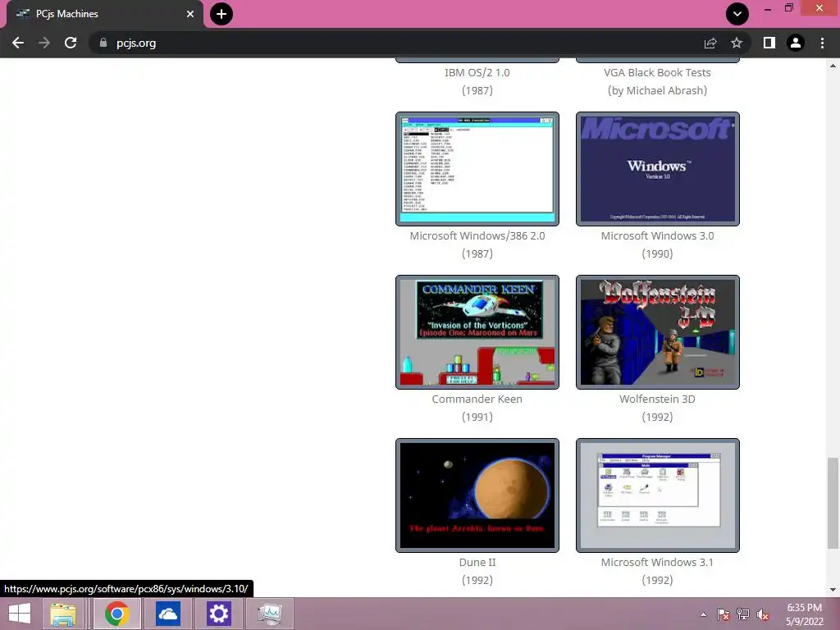View site information via lock icon

103,43
